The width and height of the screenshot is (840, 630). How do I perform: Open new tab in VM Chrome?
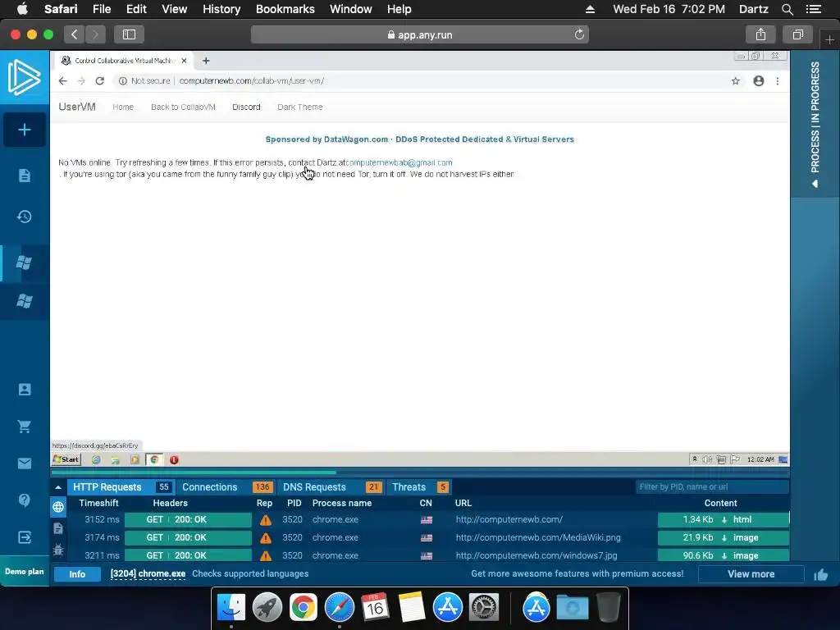click(206, 61)
